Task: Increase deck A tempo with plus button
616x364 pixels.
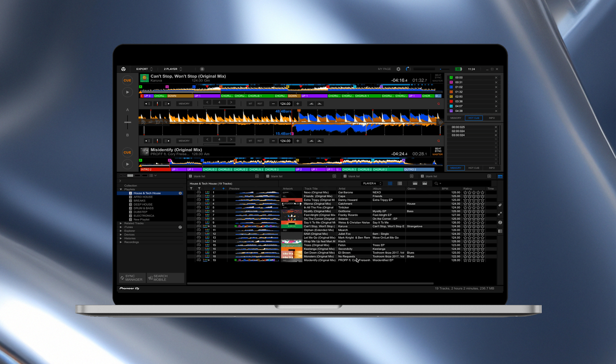Action: (298, 104)
